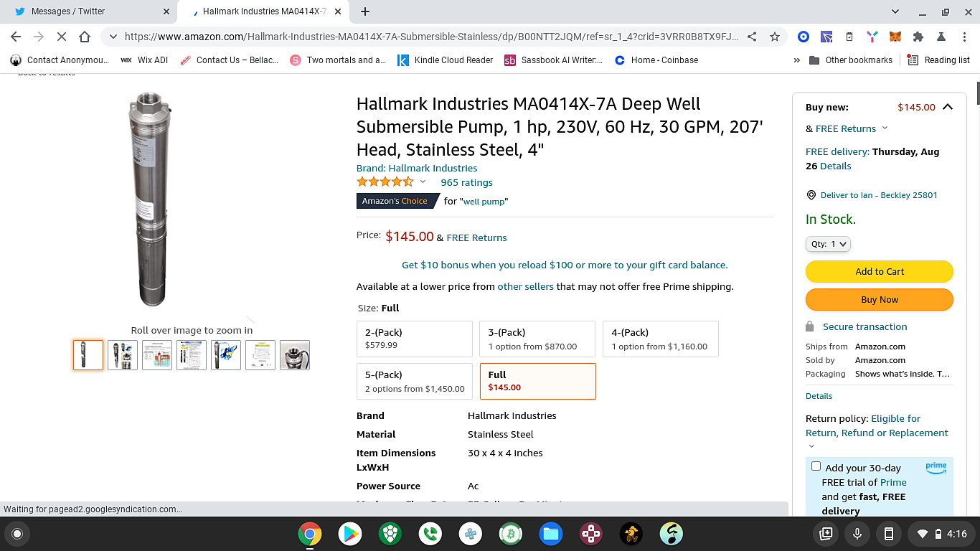This screenshot has height=551, width=980.
Task: Click the Y-shaped colorful extension icon
Action: click(872, 37)
